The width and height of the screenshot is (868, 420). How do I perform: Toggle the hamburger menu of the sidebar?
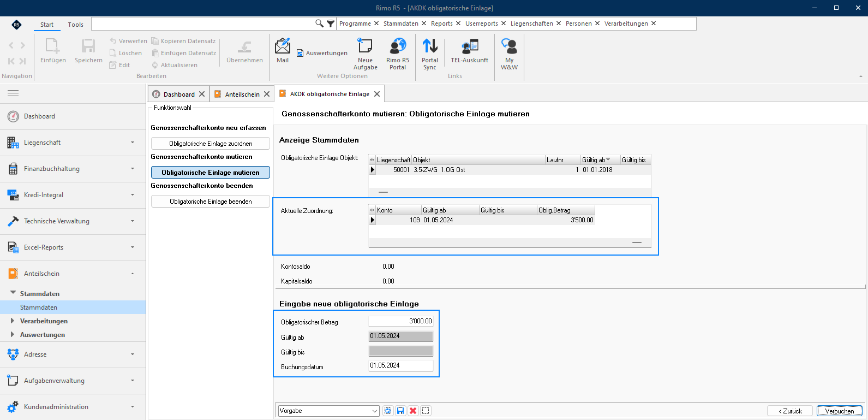point(13,93)
